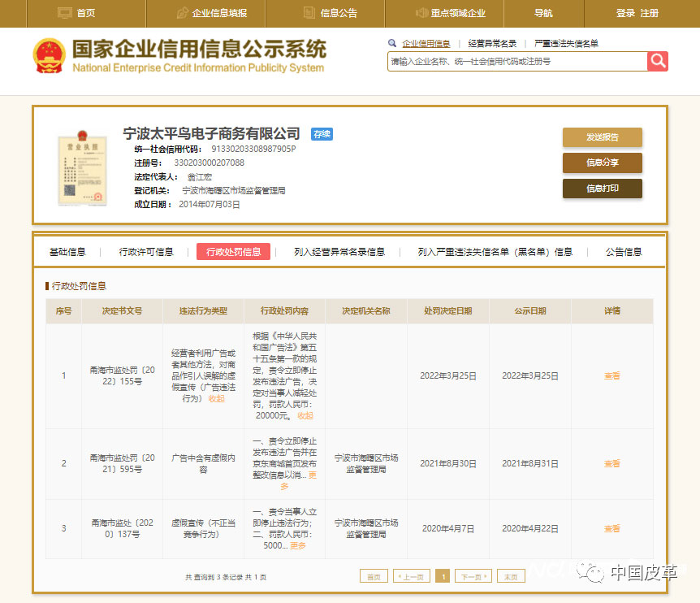The image size is (700, 603).
Task: Click the company name 宁波太平鸟电子商务有限公司
Action: pos(211,133)
